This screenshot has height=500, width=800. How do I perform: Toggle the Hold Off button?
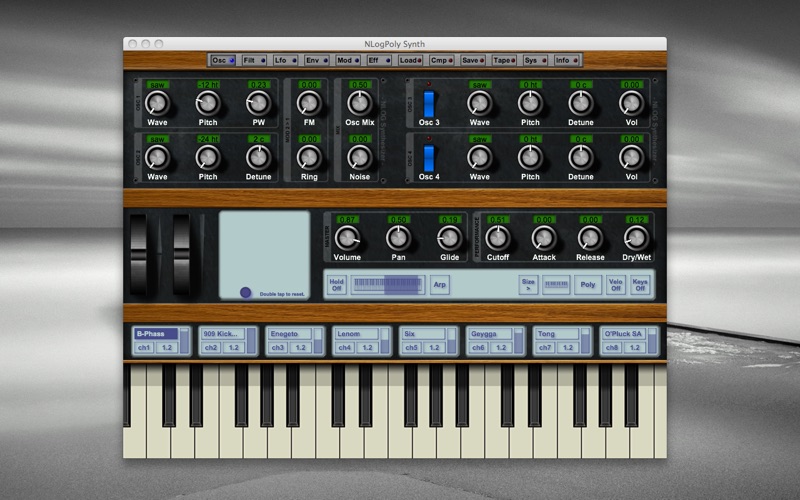[x=337, y=285]
